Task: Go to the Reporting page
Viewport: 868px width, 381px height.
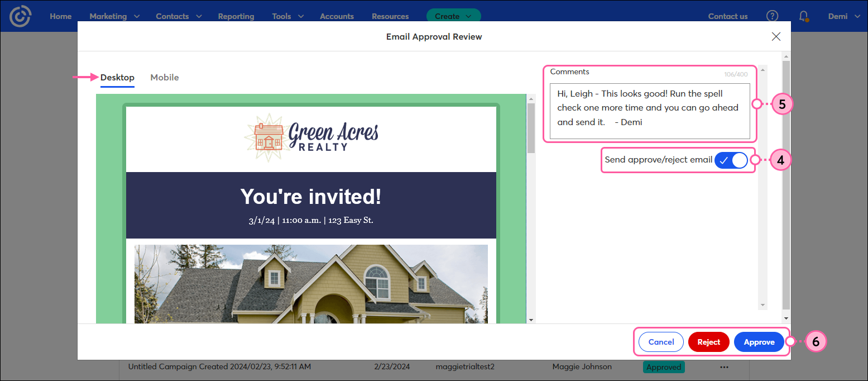Action: (x=236, y=16)
